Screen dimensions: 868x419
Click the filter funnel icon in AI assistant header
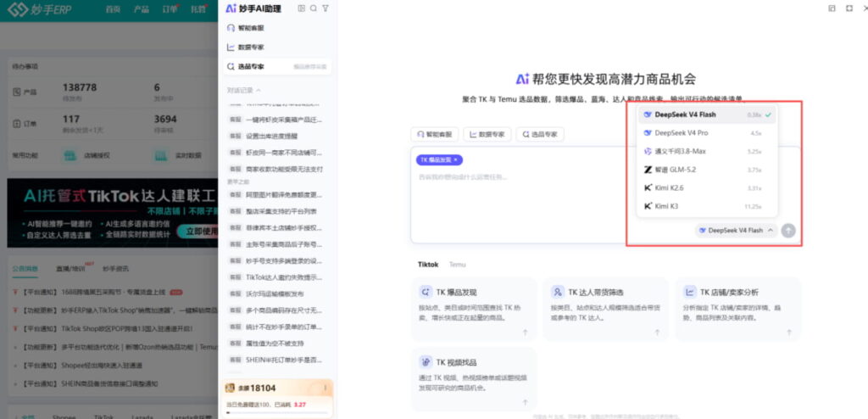coord(325,8)
